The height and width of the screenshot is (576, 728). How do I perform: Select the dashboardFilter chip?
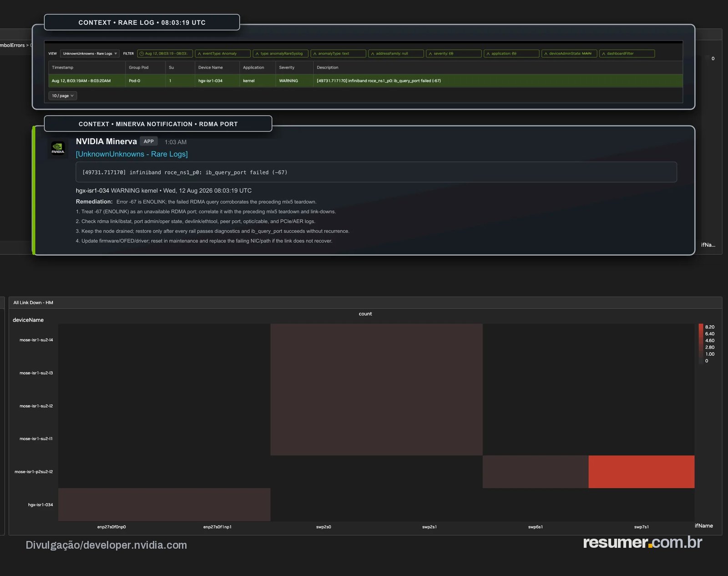point(627,54)
